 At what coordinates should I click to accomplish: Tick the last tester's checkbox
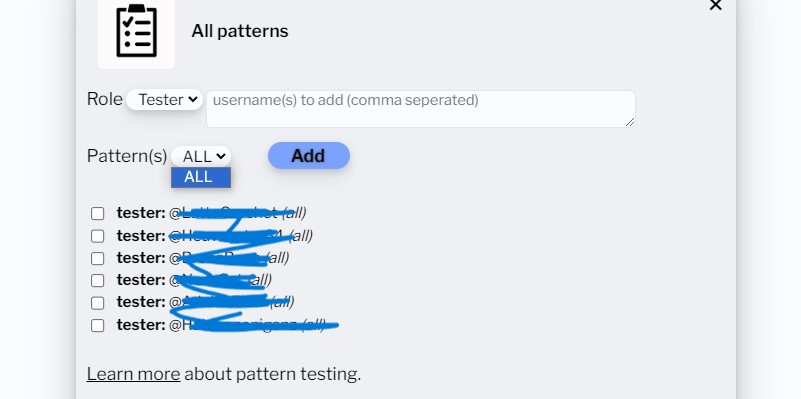tap(98, 325)
